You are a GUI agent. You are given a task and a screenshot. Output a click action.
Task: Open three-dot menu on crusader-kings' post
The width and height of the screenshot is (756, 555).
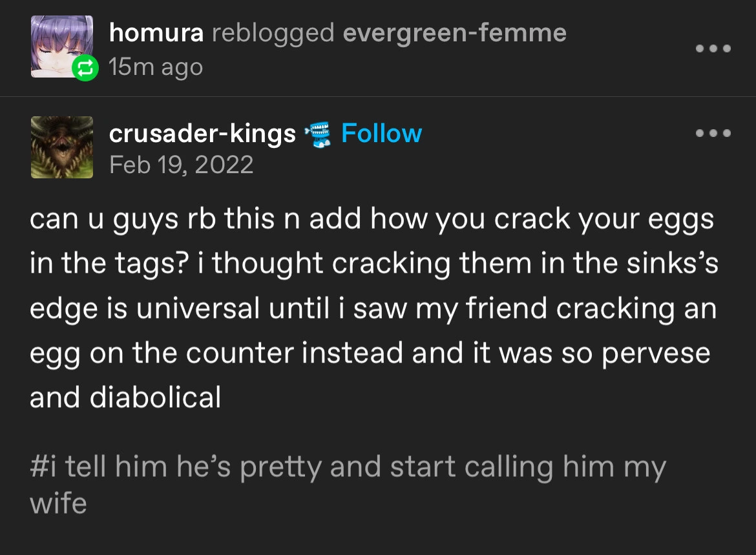pyautogui.click(x=713, y=134)
